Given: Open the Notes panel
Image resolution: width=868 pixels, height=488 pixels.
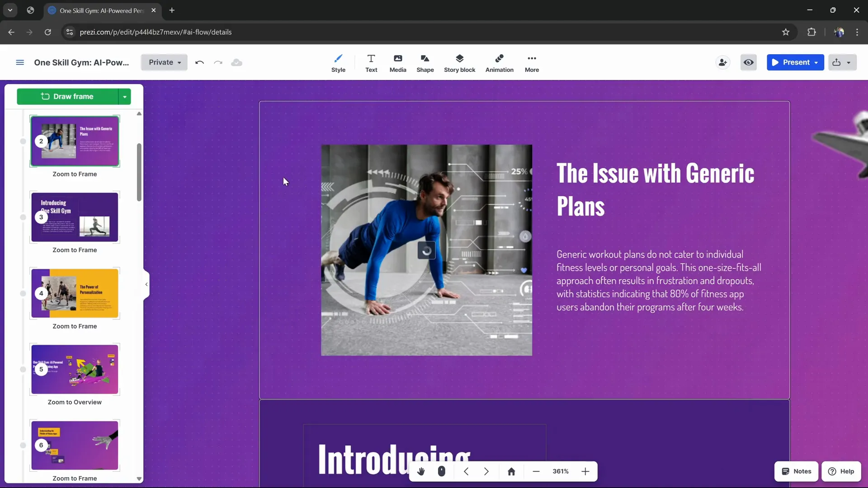Looking at the screenshot, I should pyautogui.click(x=796, y=471).
